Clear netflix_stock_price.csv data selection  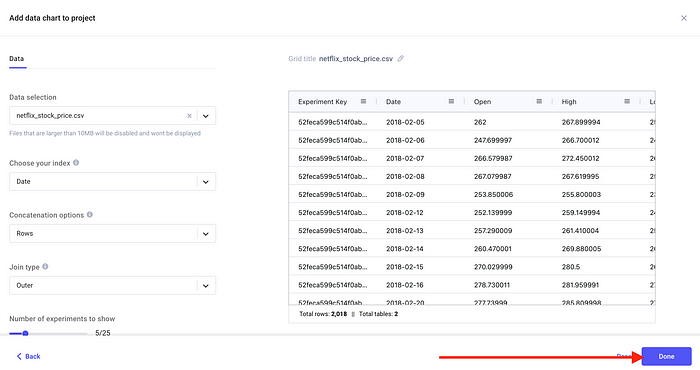189,116
